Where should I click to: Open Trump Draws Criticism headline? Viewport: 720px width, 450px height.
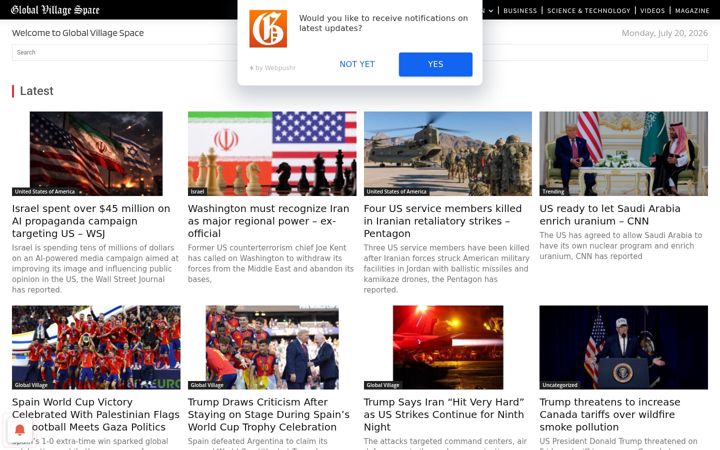(x=269, y=414)
